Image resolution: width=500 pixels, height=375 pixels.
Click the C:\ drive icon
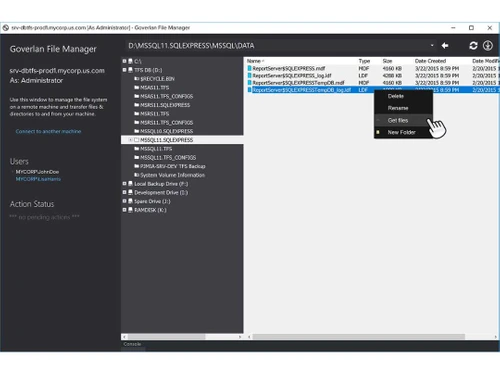[x=131, y=61]
